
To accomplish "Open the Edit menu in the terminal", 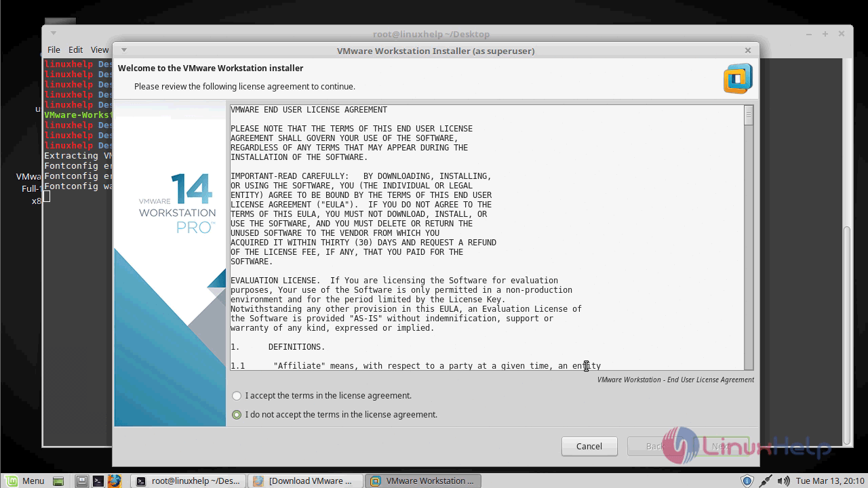I will [x=76, y=49].
